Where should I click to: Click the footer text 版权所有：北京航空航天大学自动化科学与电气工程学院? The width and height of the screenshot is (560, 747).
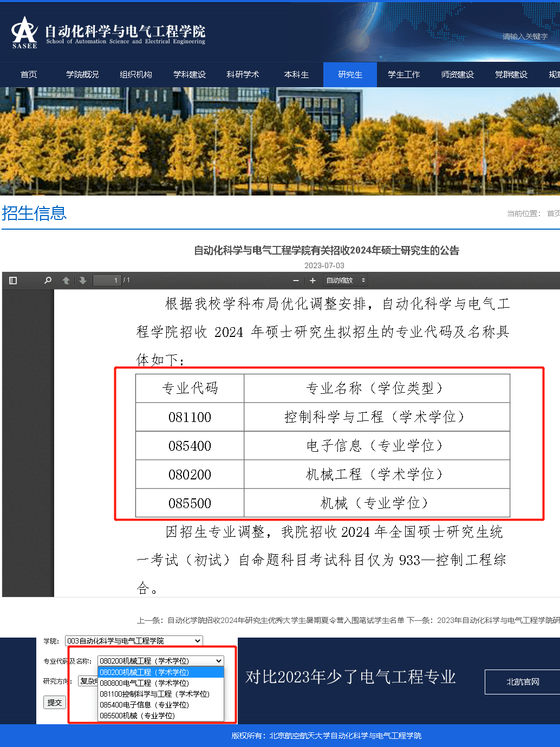pyautogui.click(x=327, y=736)
